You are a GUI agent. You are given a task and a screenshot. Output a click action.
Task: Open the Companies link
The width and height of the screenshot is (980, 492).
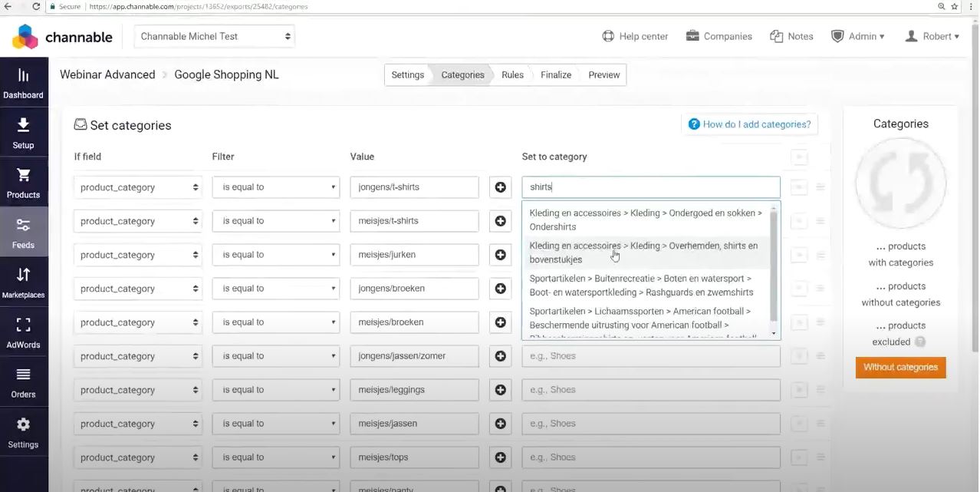pos(719,36)
